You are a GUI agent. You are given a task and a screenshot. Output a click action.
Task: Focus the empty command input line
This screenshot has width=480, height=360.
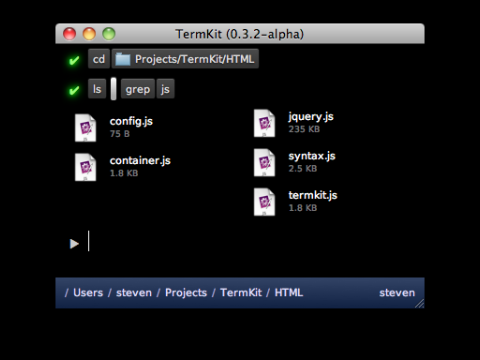240,241
